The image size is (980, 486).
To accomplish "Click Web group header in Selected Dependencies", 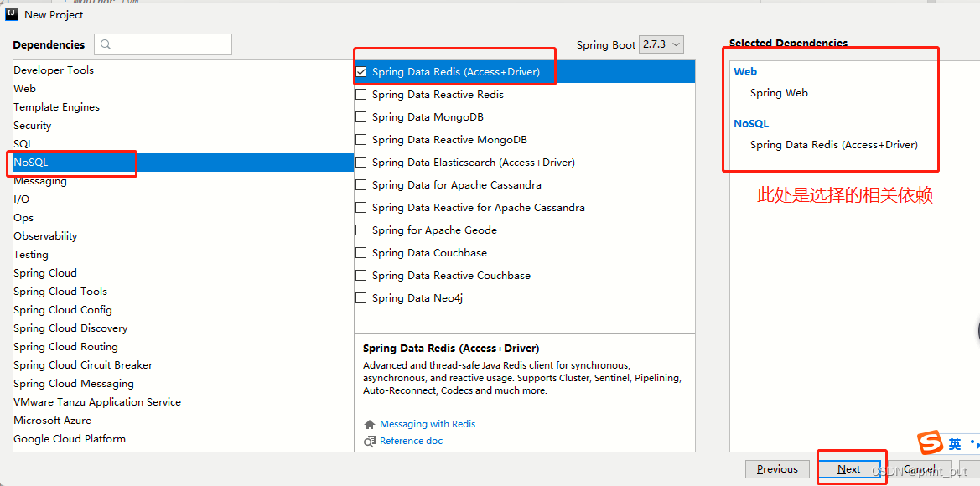I will point(745,72).
